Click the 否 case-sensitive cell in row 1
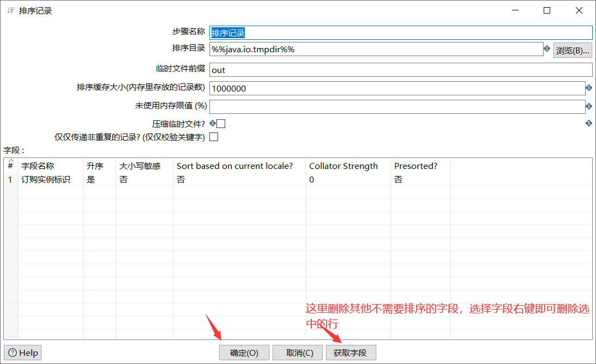 [145, 179]
